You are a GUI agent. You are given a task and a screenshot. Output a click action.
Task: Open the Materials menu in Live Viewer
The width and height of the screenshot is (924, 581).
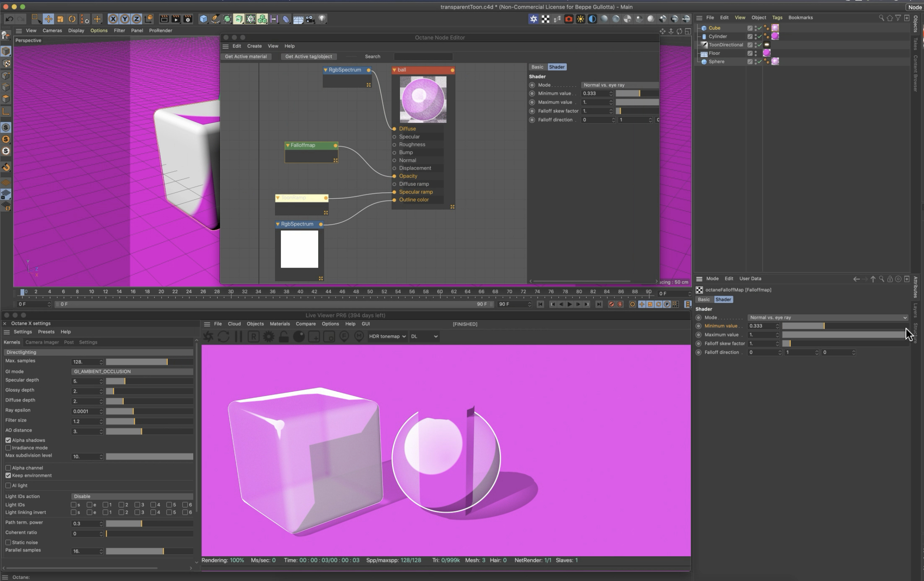(x=279, y=324)
